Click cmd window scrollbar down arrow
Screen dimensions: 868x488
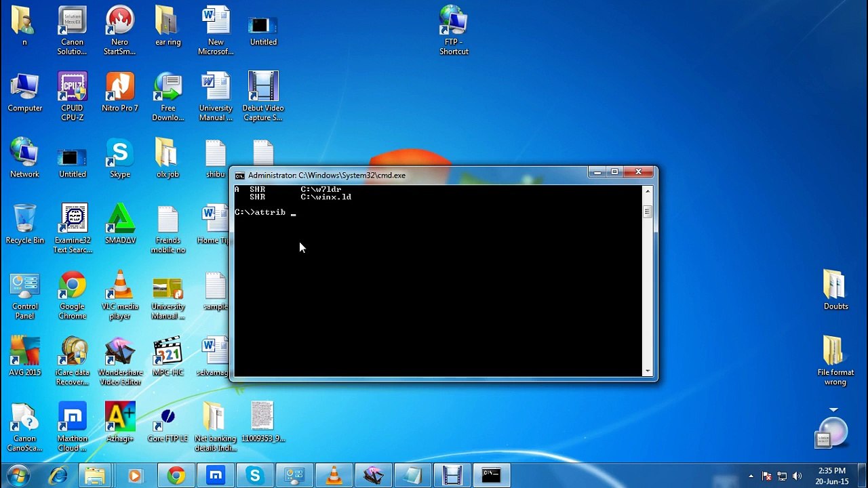pos(647,371)
